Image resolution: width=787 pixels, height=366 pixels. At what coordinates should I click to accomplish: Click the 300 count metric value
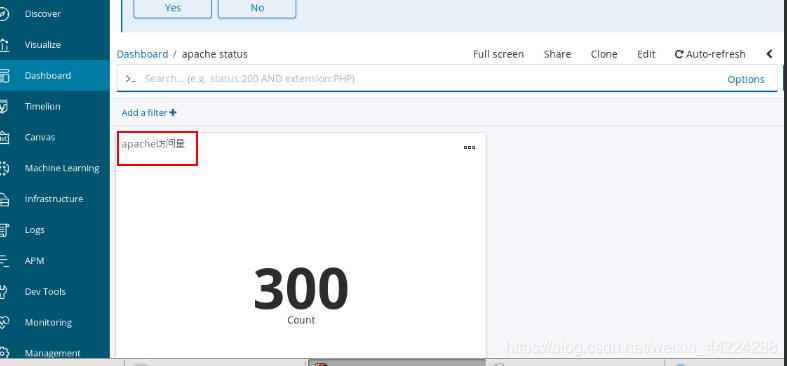(301, 290)
